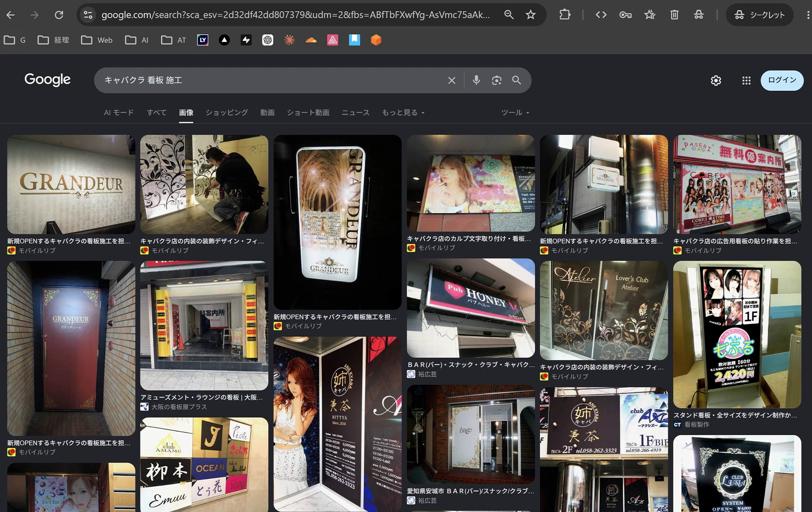Screen dimensions: 812x512
Task: Open Google quick settings gear
Action: pyautogui.click(x=716, y=80)
